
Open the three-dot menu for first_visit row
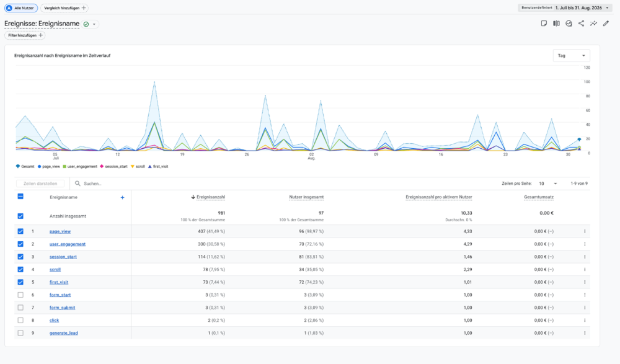[x=585, y=282]
